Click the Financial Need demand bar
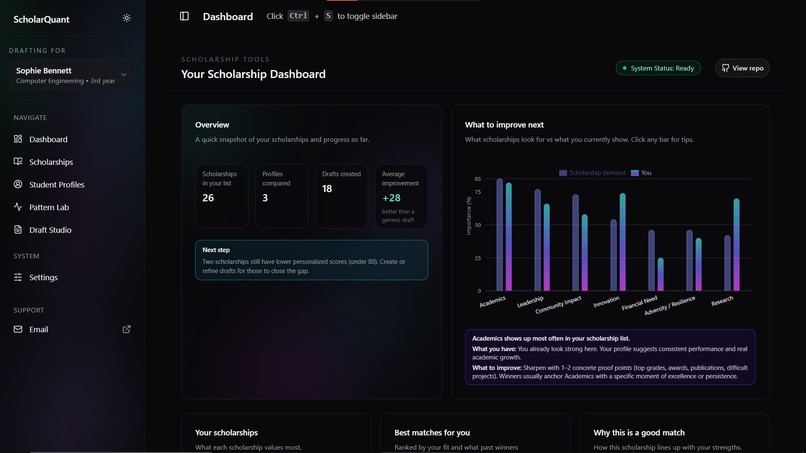806x453 pixels. [x=651, y=260]
